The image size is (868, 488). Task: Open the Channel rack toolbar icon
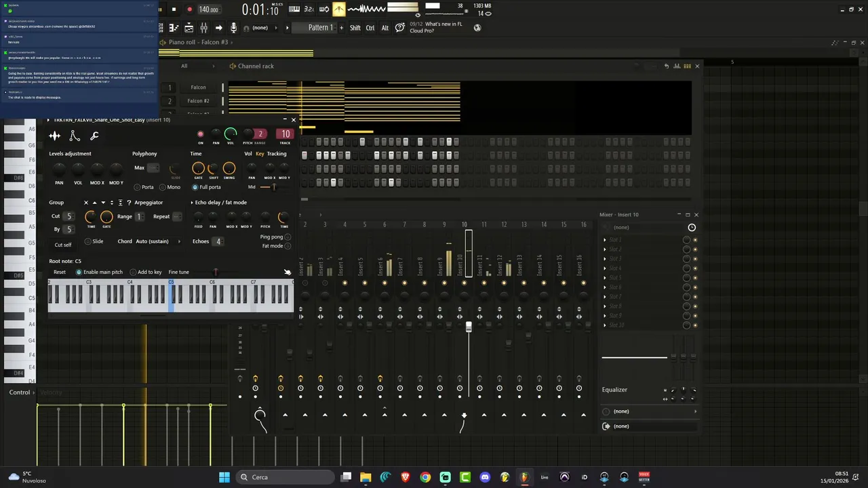point(189,28)
